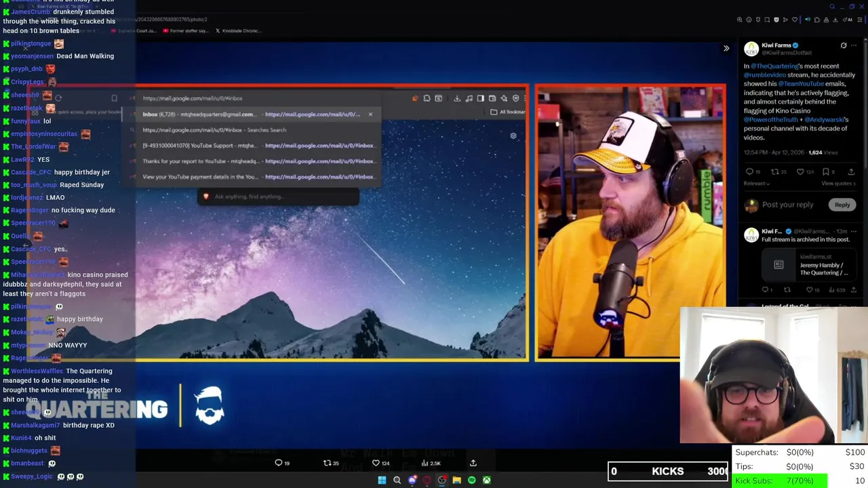Open browser AI toolbar button
This screenshot has width=868, height=488.
(x=848, y=20)
